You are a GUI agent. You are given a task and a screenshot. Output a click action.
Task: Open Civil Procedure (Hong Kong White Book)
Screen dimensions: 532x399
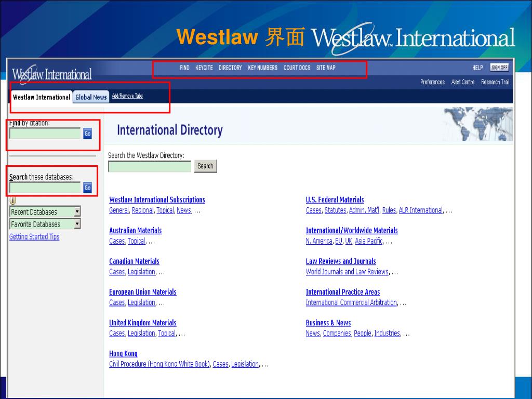pos(159,364)
